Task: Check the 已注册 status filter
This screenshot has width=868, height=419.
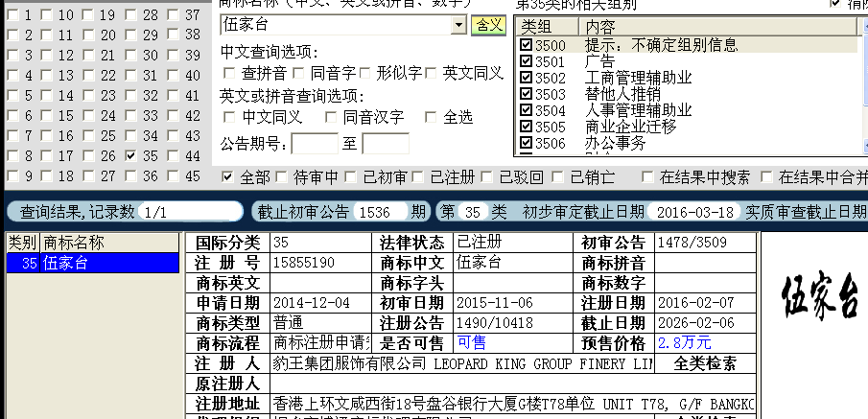Action: tap(418, 177)
